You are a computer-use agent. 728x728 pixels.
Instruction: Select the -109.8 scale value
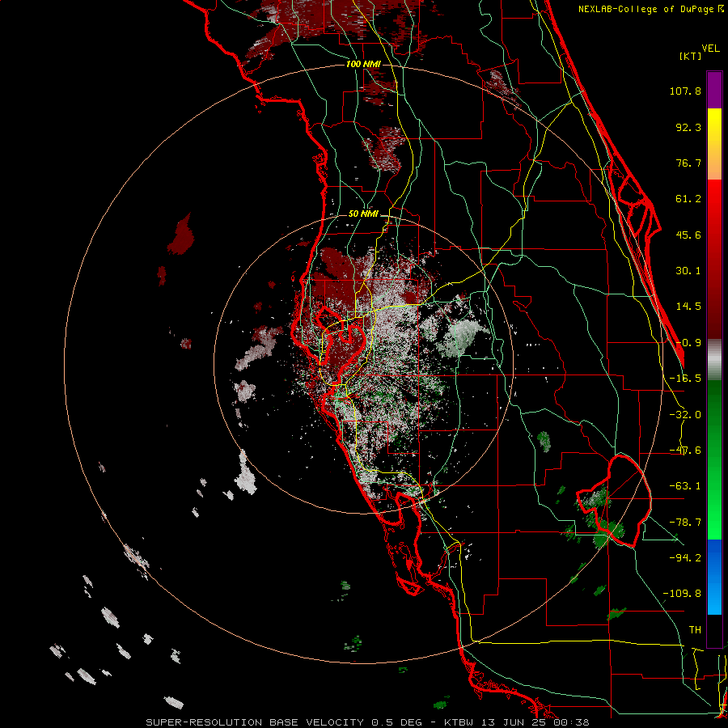[682, 594]
